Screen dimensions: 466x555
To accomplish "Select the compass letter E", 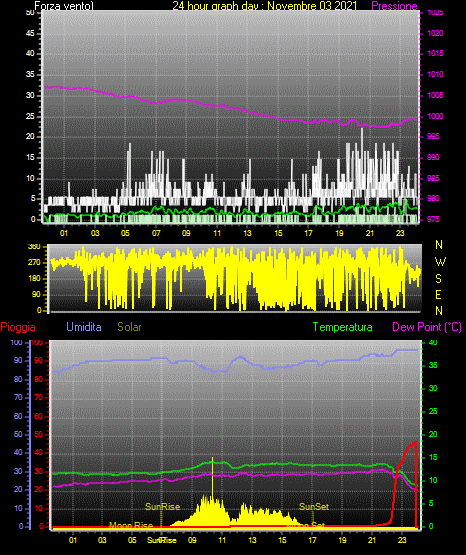I will coord(439,294).
